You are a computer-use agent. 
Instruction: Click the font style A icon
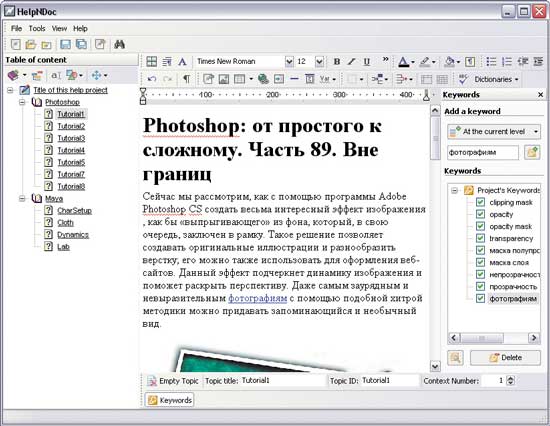182,62
